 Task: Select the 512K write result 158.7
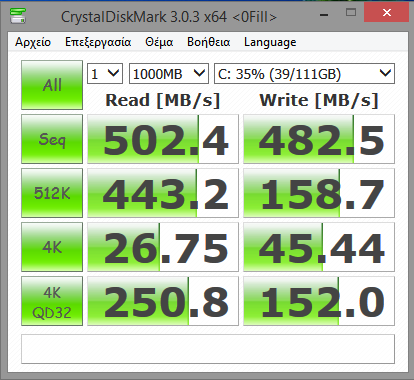pyautogui.click(x=319, y=193)
